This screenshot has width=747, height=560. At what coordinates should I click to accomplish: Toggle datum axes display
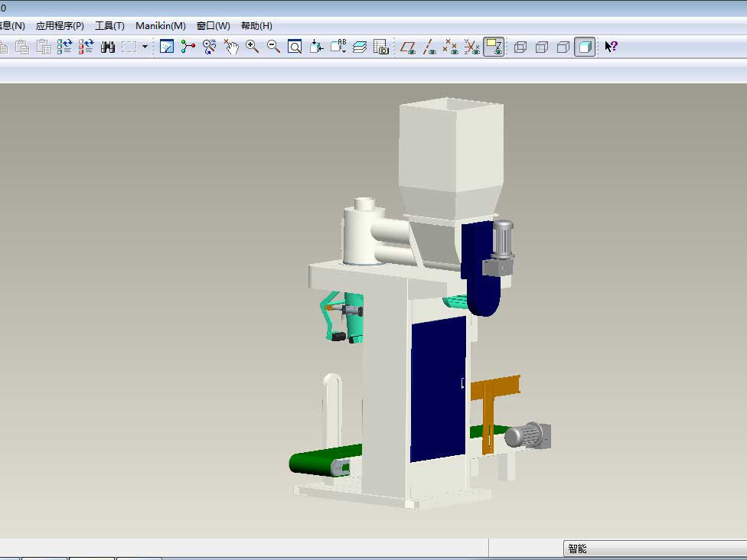tap(430, 47)
